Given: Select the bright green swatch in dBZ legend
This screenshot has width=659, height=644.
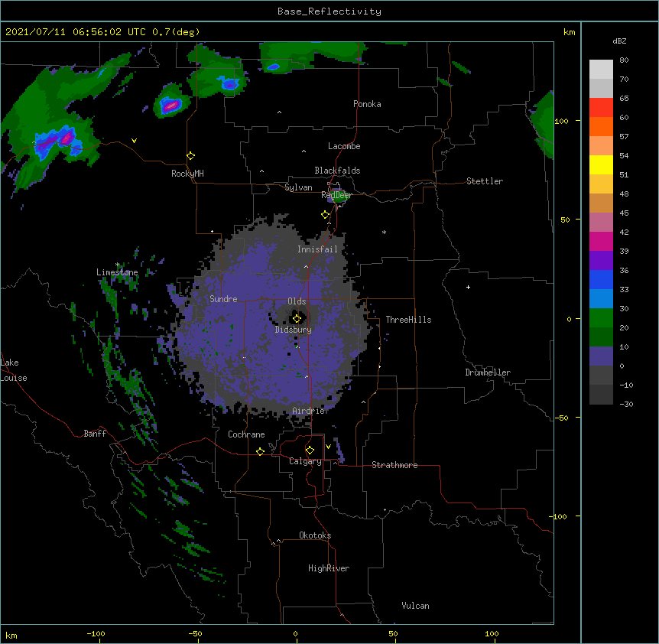Looking at the screenshot, I should [601, 318].
